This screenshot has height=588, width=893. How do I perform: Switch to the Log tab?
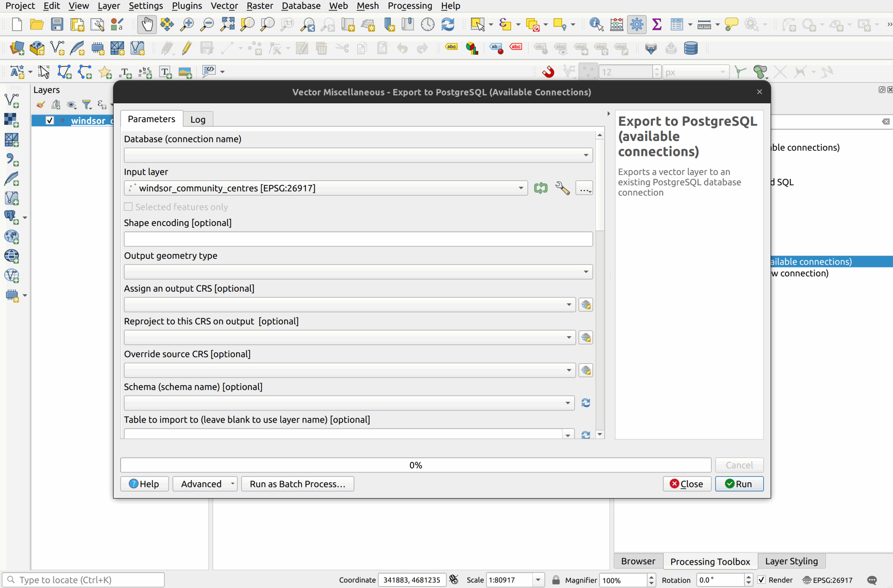click(x=197, y=119)
